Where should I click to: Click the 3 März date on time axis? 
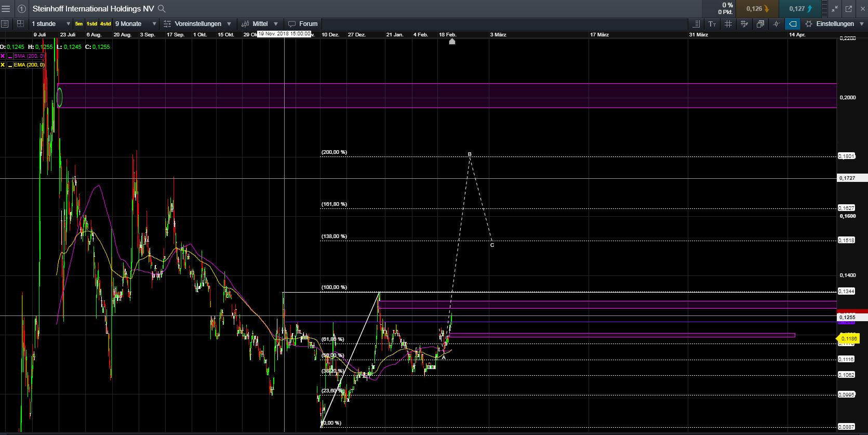tap(498, 35)
